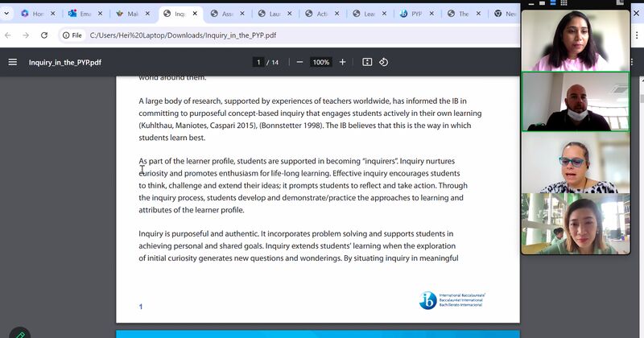Click the citation "(Kuhlthau, Maniotes, Caspari 2015)"

click(198, 126)
